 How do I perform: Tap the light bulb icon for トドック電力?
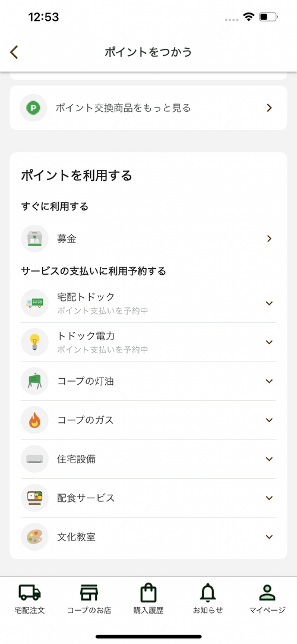point(35,342)
